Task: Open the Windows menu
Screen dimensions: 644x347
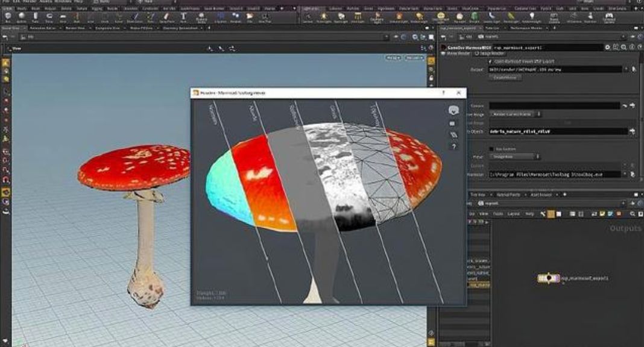Action: click(63, 2)
